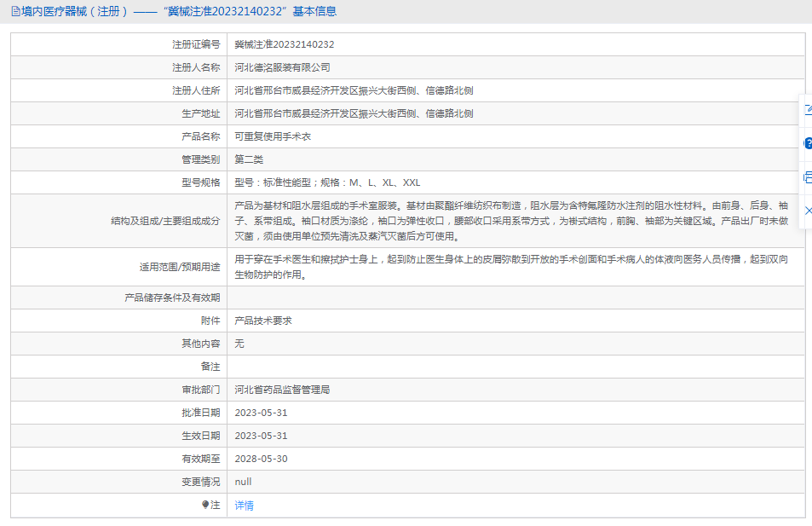
Task: Click the 审批部门 row label
Action: point(200,390)
